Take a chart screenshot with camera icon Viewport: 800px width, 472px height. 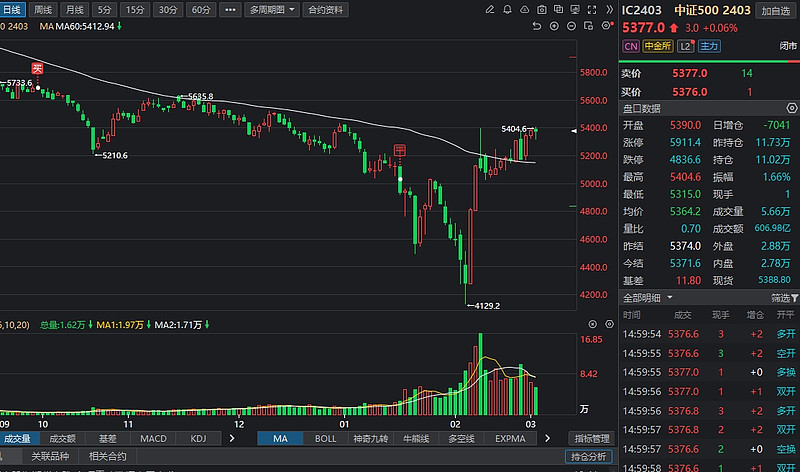point(540,10)
